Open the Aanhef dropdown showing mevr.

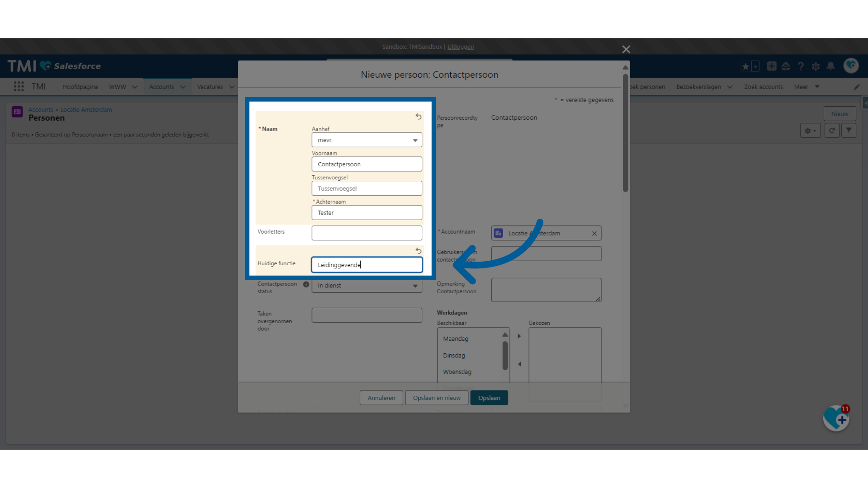367,140
